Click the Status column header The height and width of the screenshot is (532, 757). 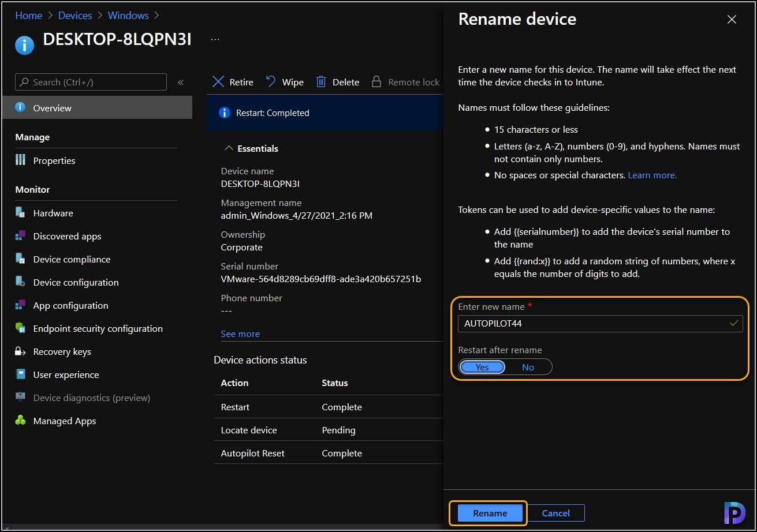tap(335, 383)
